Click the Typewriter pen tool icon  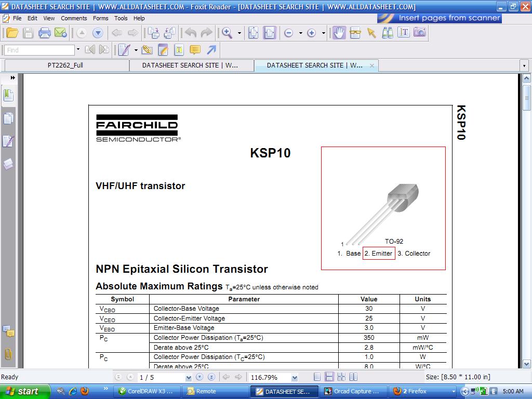click(124, 50)
